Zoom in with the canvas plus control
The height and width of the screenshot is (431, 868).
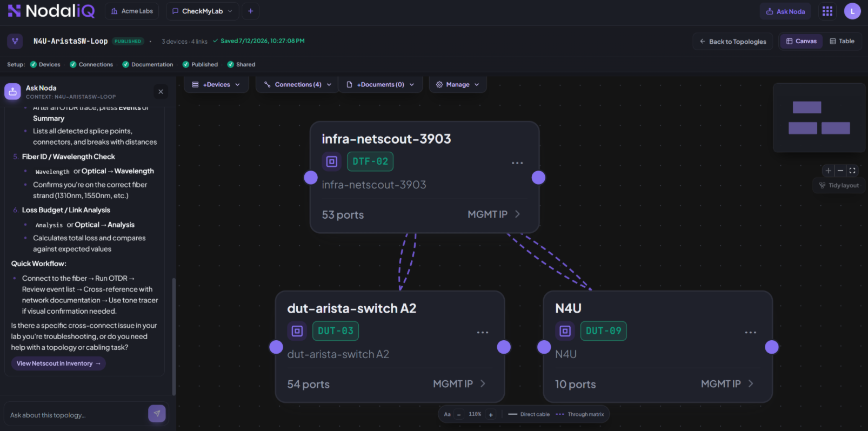coord(828,171)
